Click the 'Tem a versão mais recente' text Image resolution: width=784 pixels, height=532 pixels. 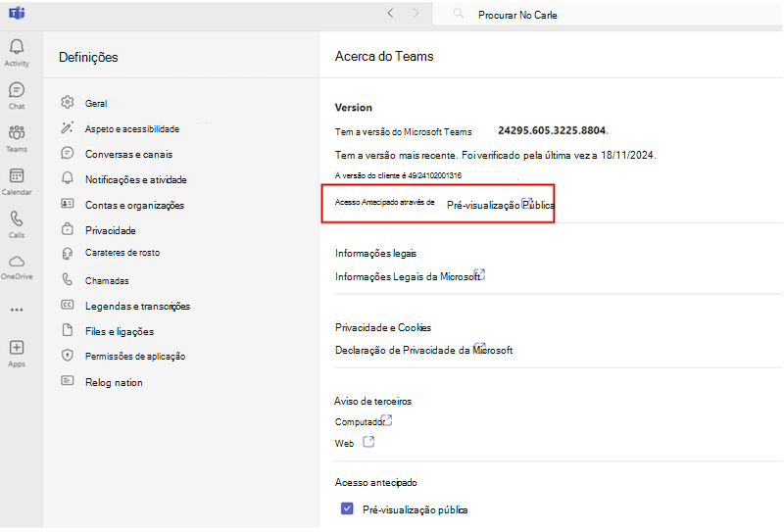(396, 156)
